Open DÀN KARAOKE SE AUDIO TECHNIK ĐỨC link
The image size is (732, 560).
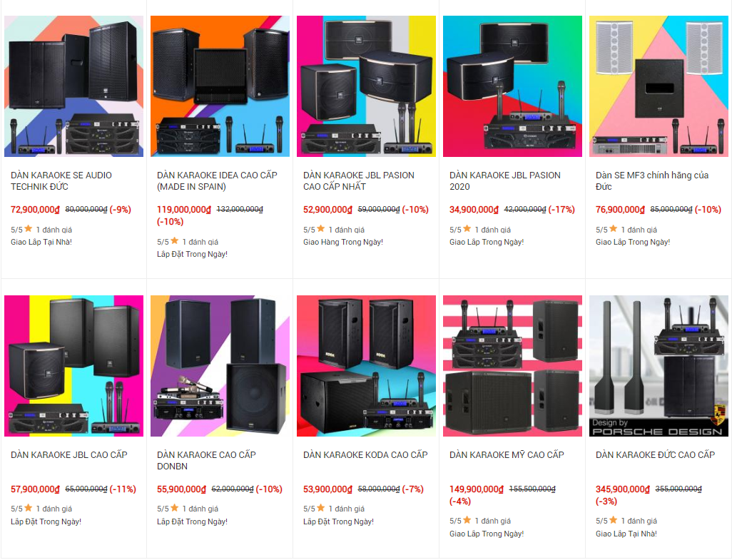pyautogui.click(x=61, y=181)
